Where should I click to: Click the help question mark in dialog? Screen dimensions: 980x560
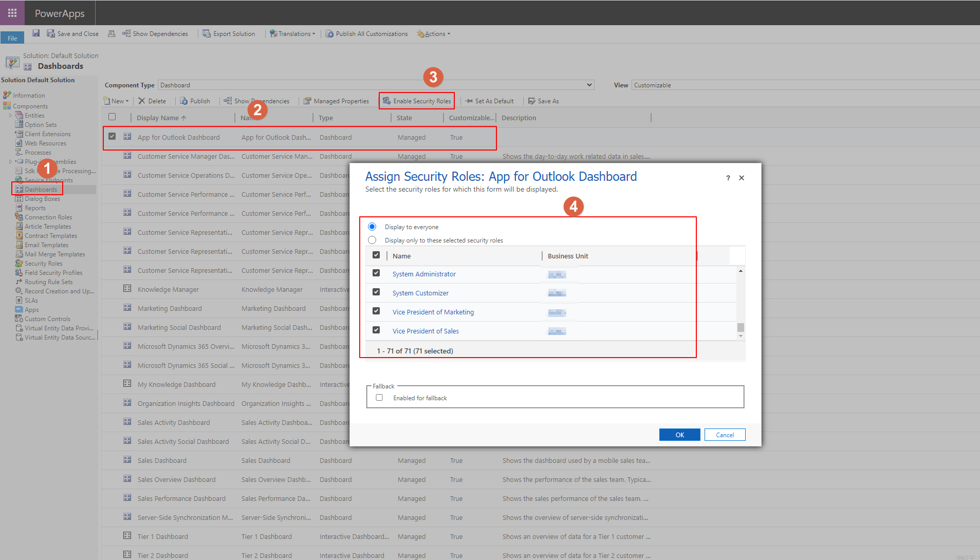click(x=728, y=178)
